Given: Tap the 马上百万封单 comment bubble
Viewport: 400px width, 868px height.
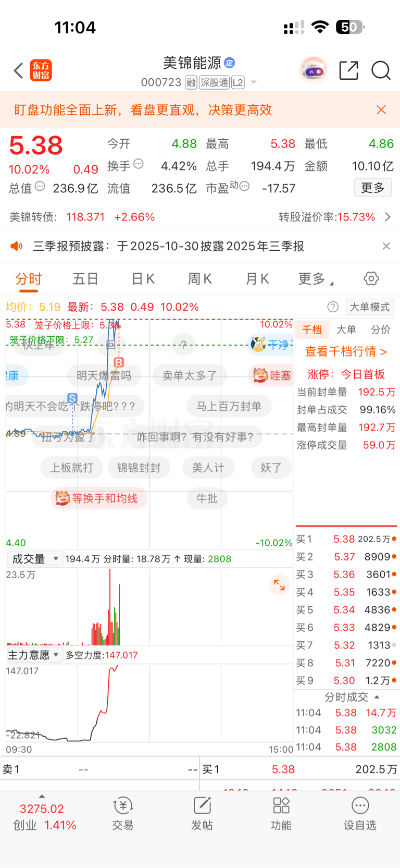Looking at the screenshot, I should [x=229, y=406].
